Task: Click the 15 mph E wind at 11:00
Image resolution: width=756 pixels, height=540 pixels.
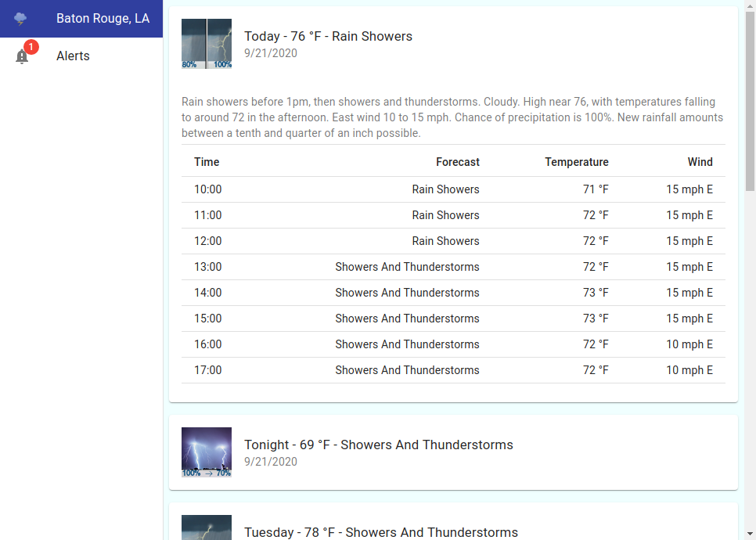Action: [689, 215]
